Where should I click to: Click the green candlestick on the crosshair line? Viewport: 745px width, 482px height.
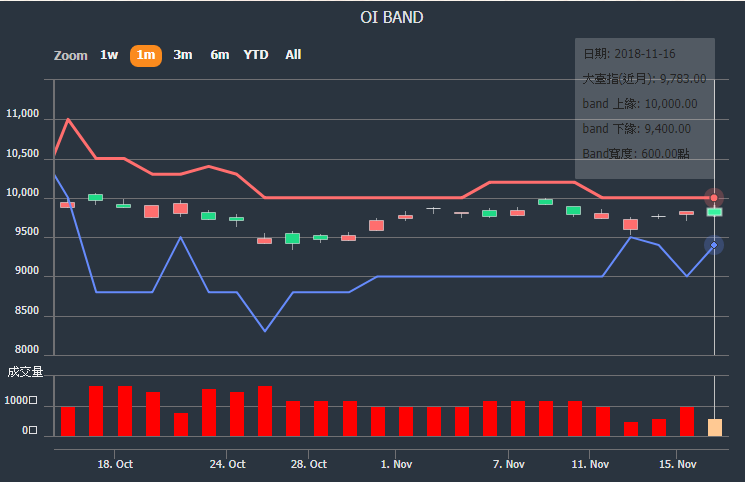point(714,212)
